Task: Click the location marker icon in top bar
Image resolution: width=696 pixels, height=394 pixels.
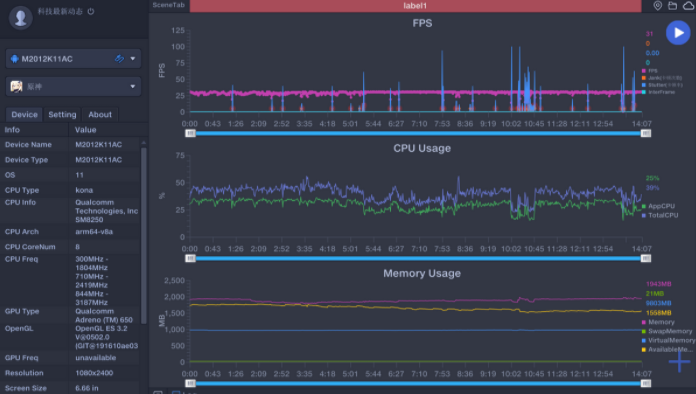Action: pos(658,5)
